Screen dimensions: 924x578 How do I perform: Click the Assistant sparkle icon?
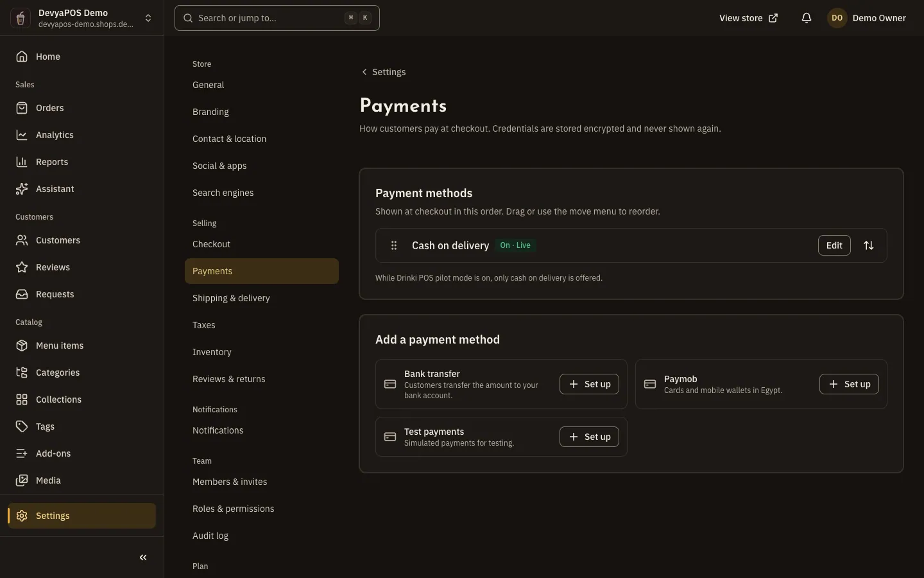click(x=22, y=189)
